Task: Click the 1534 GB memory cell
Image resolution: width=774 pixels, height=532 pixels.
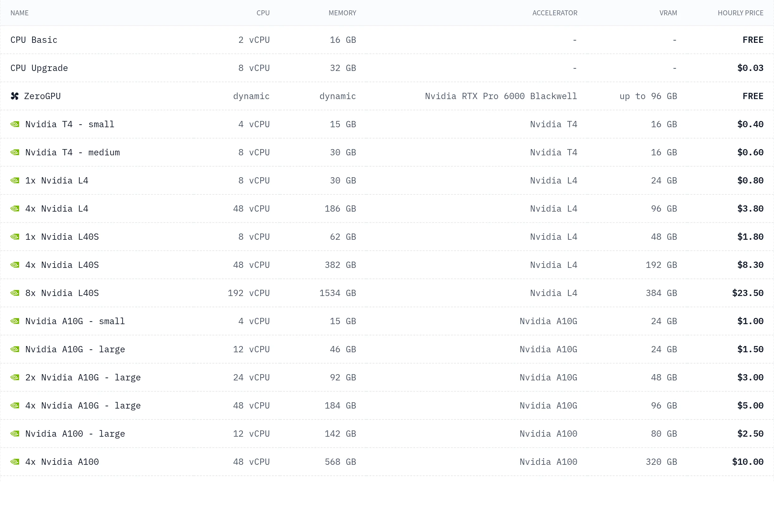Action: pos(338,293)
